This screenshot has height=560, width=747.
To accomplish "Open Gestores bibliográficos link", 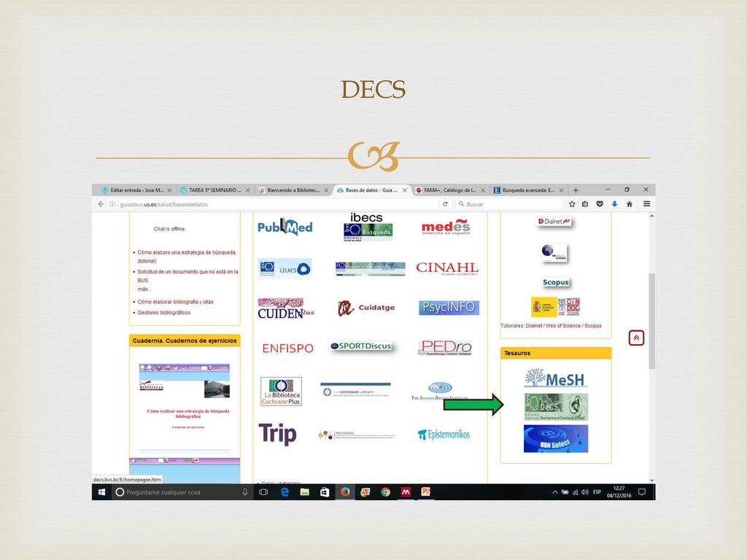I will (164, 313).
